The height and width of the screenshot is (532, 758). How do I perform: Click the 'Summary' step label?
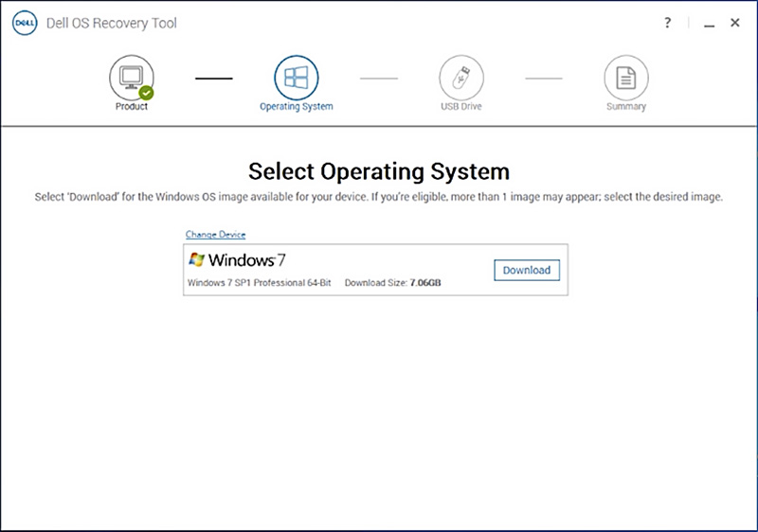626,107
